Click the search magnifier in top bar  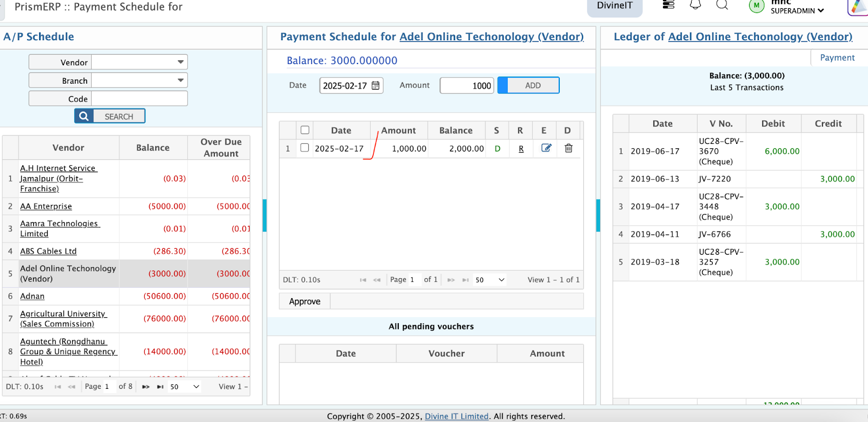point(722,5)
